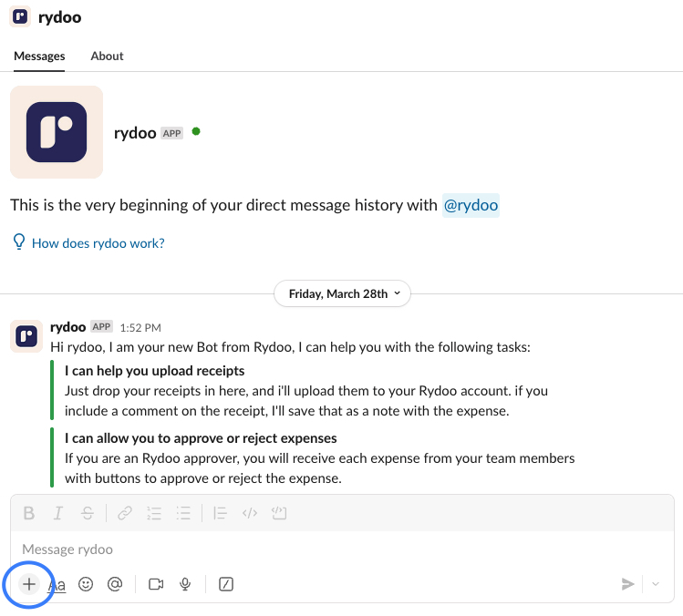Viewport: 683px width, 616px height.
Task: Record a video clip
Action: click(x=156, y=584)
